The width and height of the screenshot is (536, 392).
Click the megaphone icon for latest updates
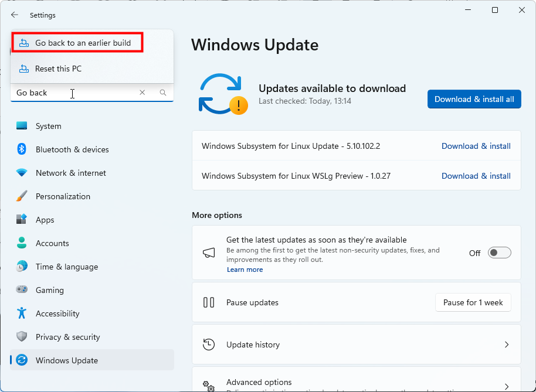[209, 253]
